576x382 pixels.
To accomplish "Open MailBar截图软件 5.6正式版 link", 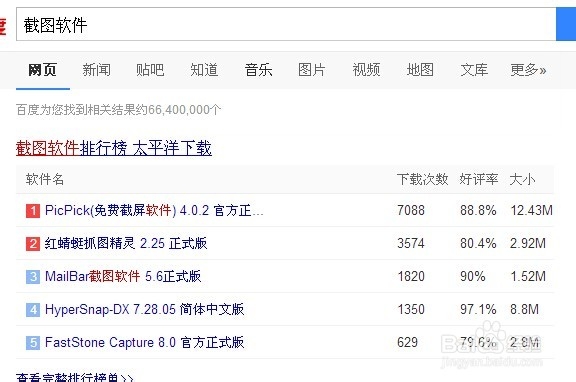I will coord(123,276).
